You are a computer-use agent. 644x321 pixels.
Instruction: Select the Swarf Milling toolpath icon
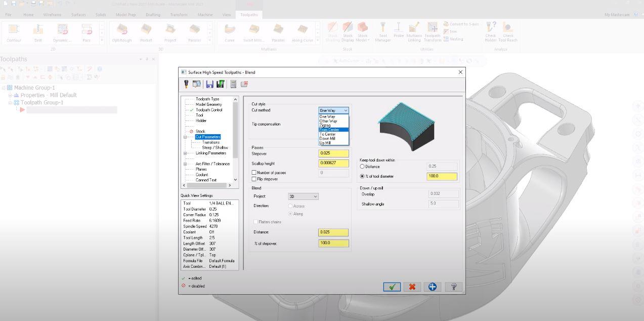pos(254,33)
